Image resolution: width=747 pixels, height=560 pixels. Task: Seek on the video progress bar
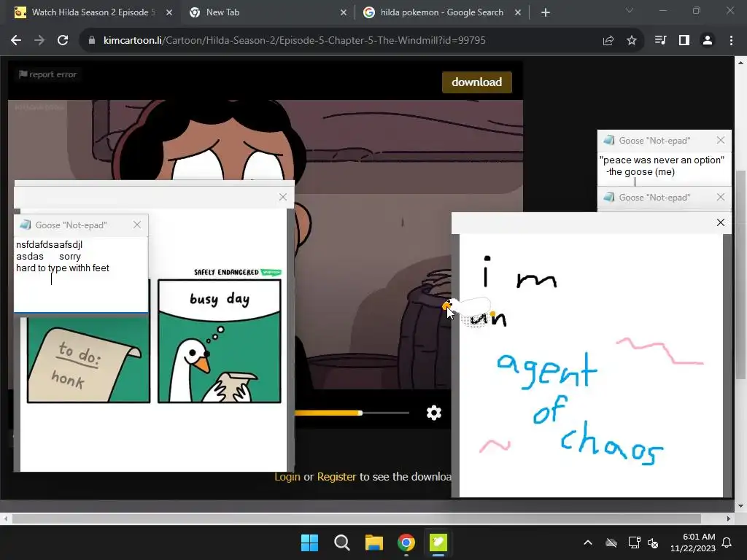(x=352, y=413)
